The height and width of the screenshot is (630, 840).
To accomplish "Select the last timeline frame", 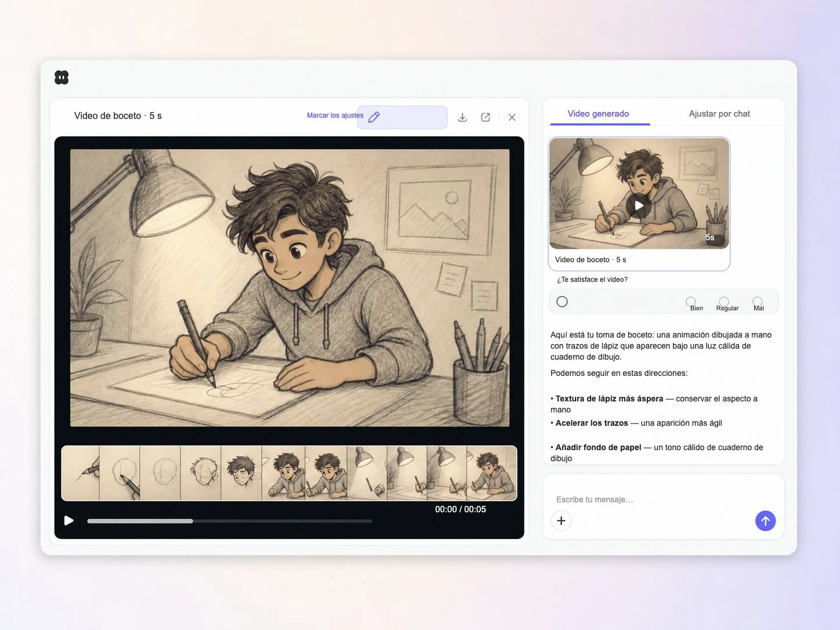I will click(491, 473).
